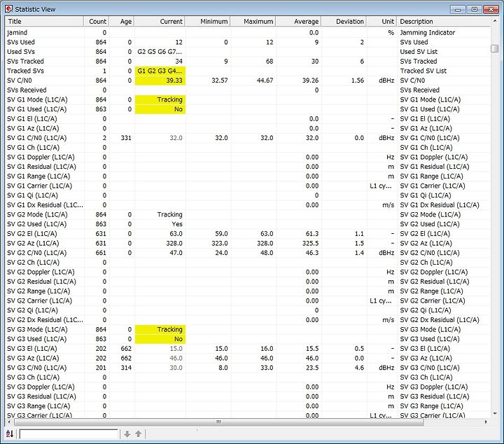Select SV G1 Carrier (L1C/A) row title
This screenshot has height=444, width=504.
[x=39, y=186]
